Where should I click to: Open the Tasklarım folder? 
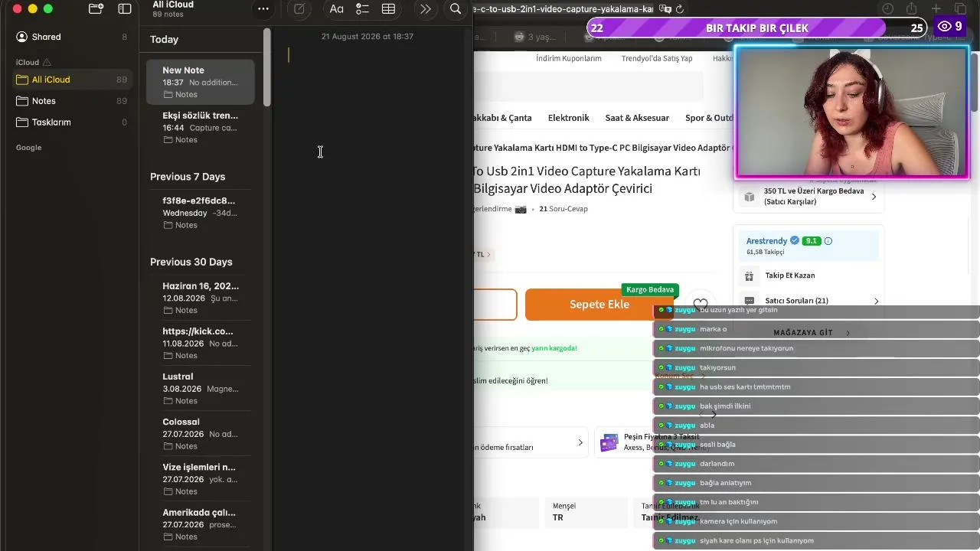point(71,122)
